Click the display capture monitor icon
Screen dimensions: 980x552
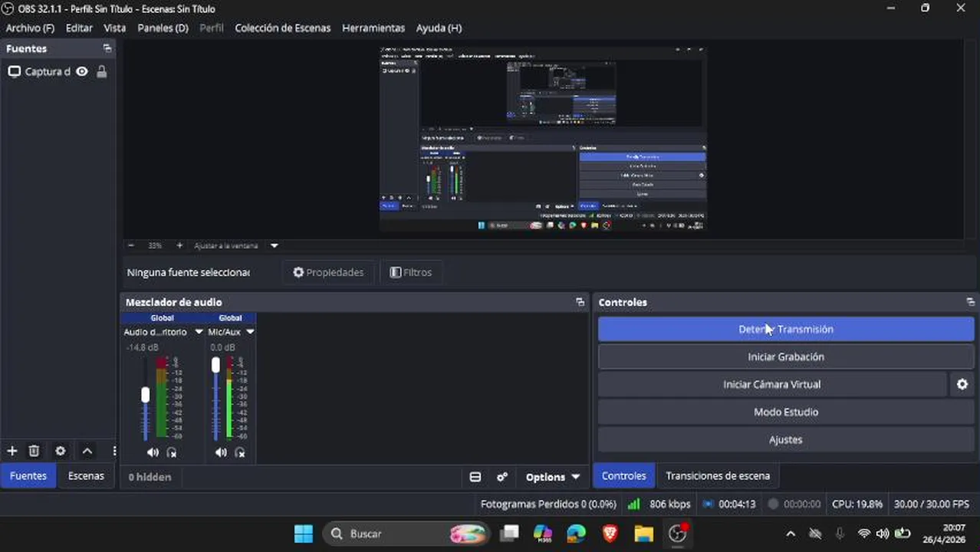point(14,71)
